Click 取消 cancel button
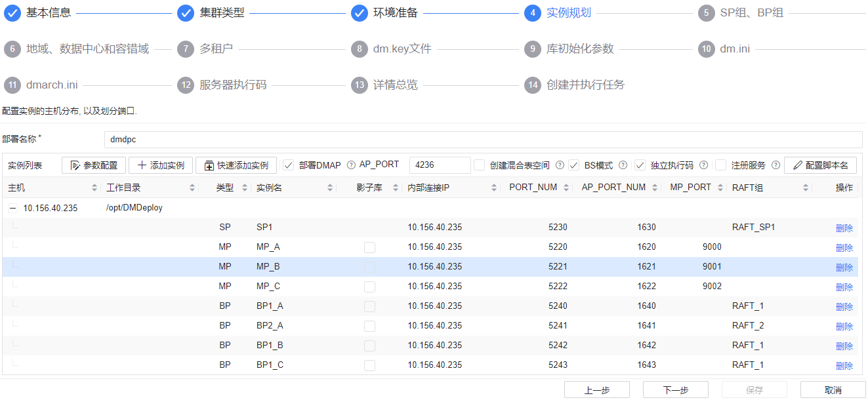 pyautogui.click(x=833, y=390)
